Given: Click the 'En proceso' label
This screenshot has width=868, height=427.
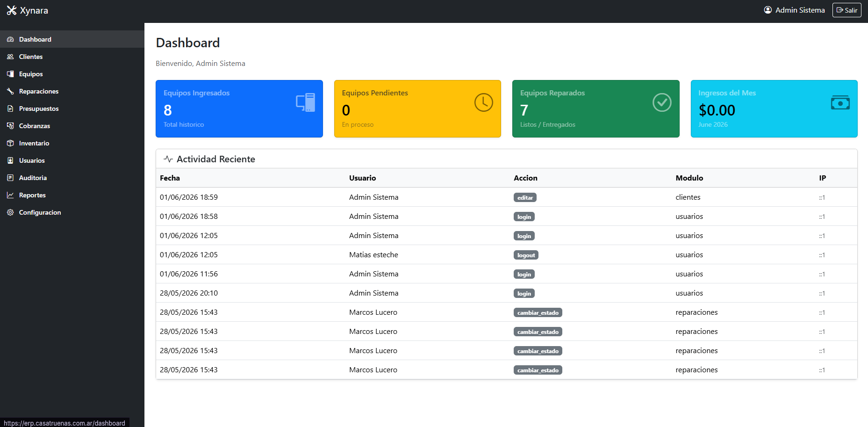Looking at the screenshot, I should pyautogui.click(x=358, y=124).
